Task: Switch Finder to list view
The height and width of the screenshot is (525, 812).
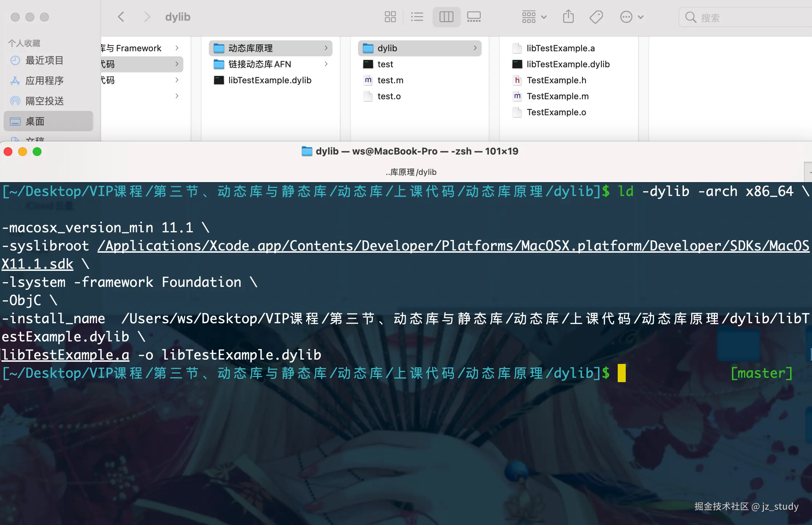Action: (x=417, y=17)
